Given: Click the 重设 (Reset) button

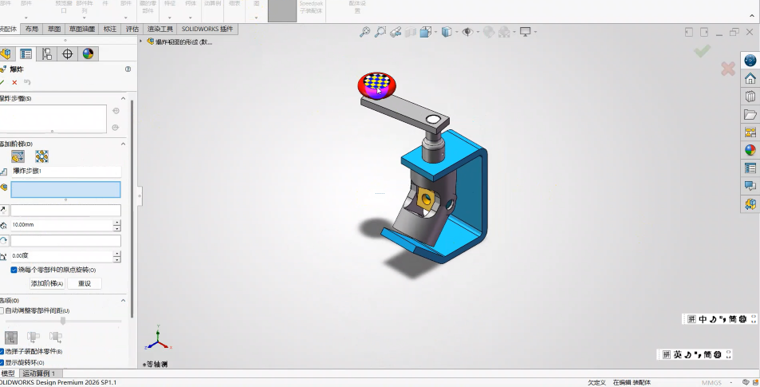Looking at the screenshot, I should [x=84, y=284].
